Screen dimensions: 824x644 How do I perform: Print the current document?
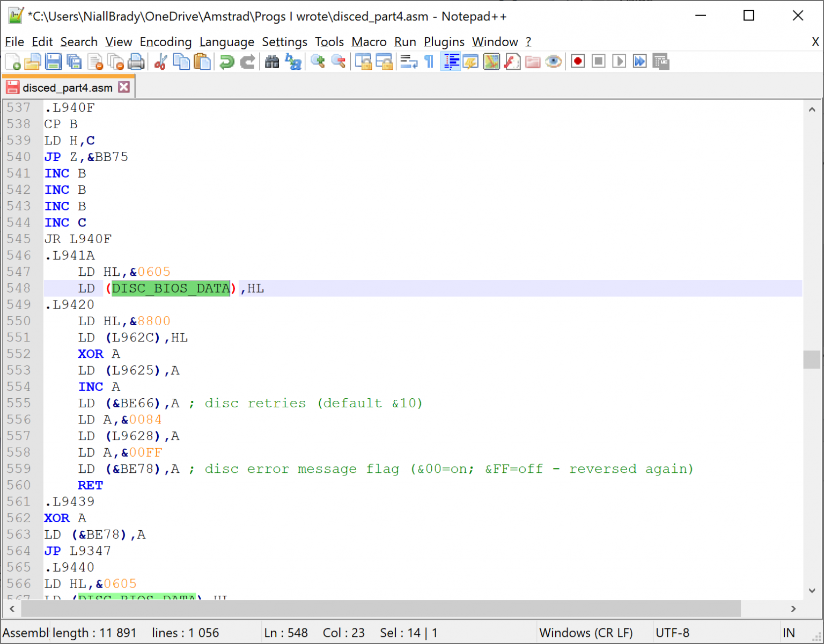[136, 61]
